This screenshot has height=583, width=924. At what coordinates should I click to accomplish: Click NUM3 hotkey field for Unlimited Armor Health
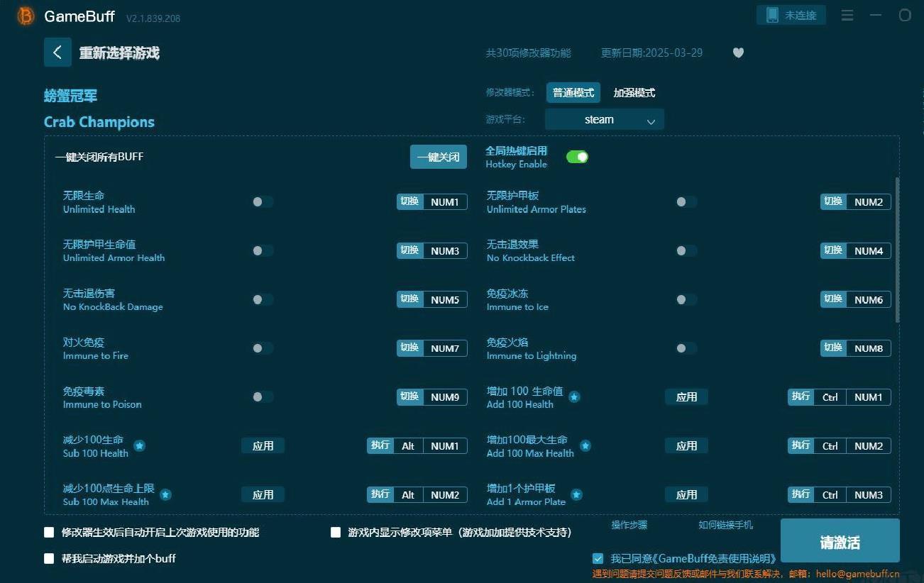coord(445,250)
